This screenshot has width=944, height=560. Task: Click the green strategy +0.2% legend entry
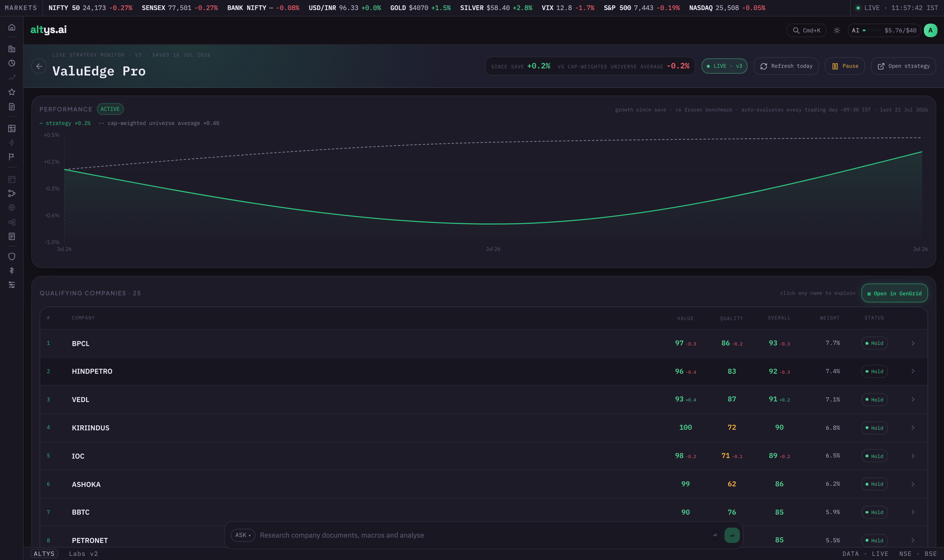[x=65, y=123]
